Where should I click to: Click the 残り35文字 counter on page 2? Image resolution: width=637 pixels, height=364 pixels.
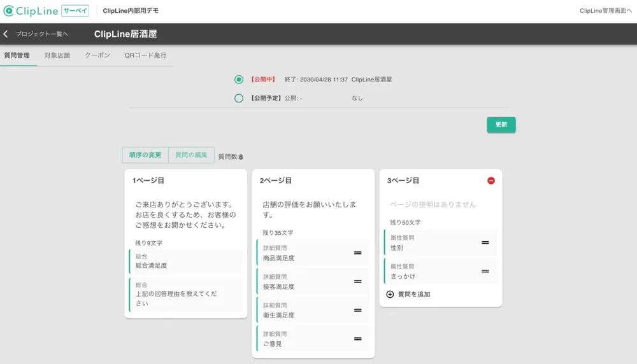278,233
